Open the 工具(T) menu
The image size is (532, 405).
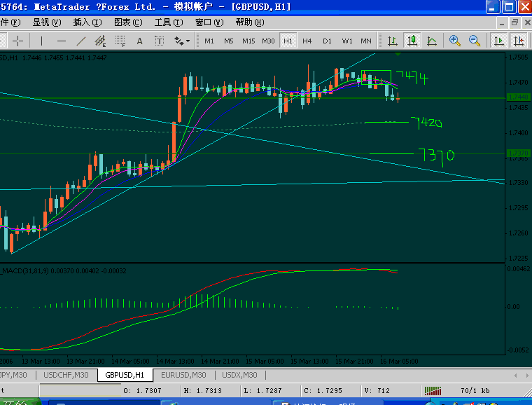pos(169,22)
